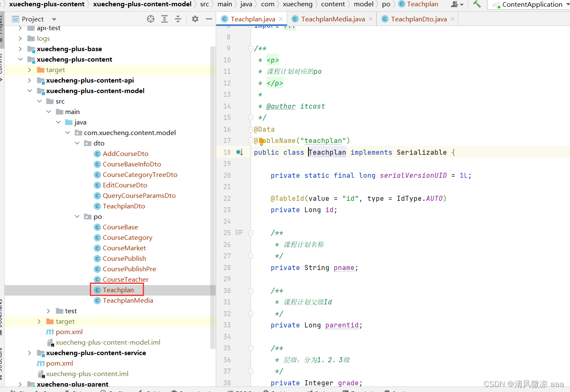This screenshot has height=392, width=570.
Task: Click the doc render icon on line 25
Action: [x=239, y=232]
